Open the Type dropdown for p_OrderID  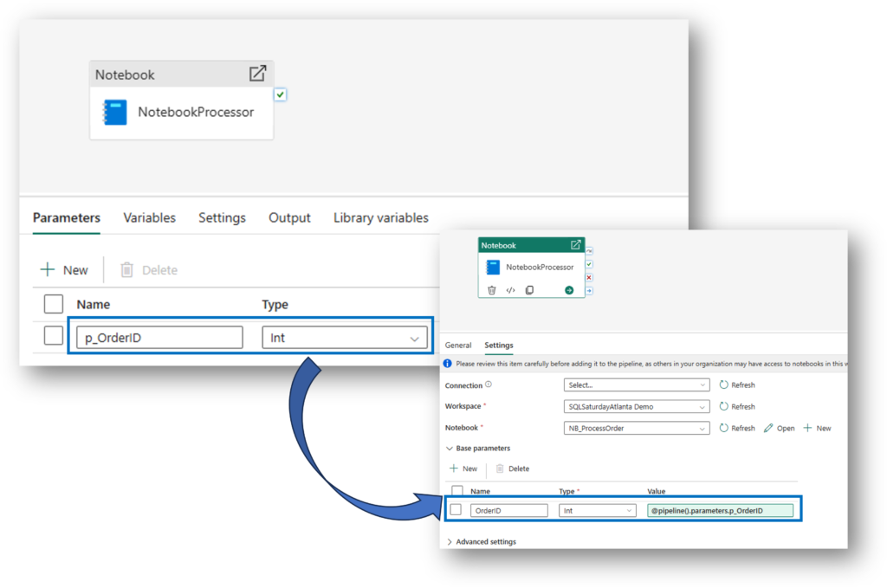tap(344, 338)
